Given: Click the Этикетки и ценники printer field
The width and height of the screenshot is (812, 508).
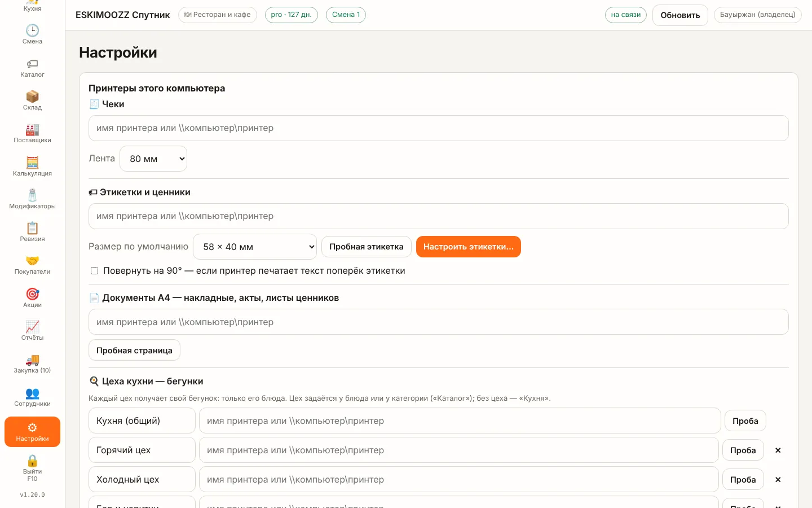Looking at the screenshot, I should coord(439,216).
